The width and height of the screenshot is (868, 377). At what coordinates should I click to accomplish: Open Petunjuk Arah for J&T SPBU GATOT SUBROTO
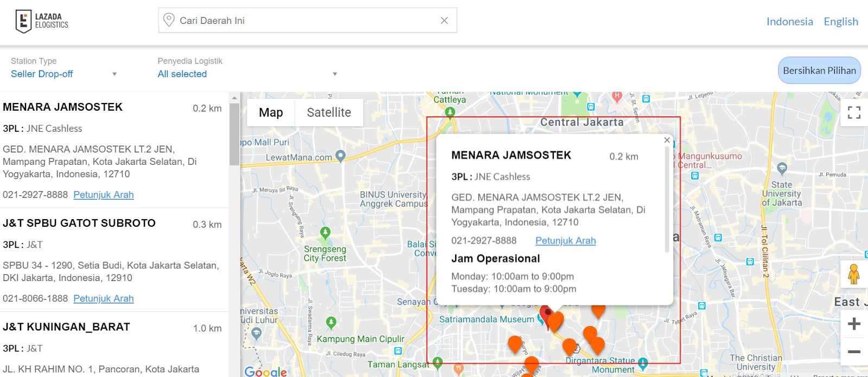[104, 298]
